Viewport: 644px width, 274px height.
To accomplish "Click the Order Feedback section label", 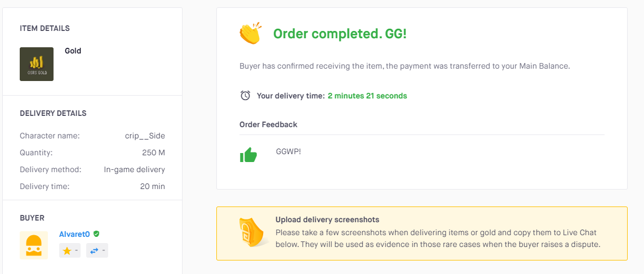I will (269, 124).
